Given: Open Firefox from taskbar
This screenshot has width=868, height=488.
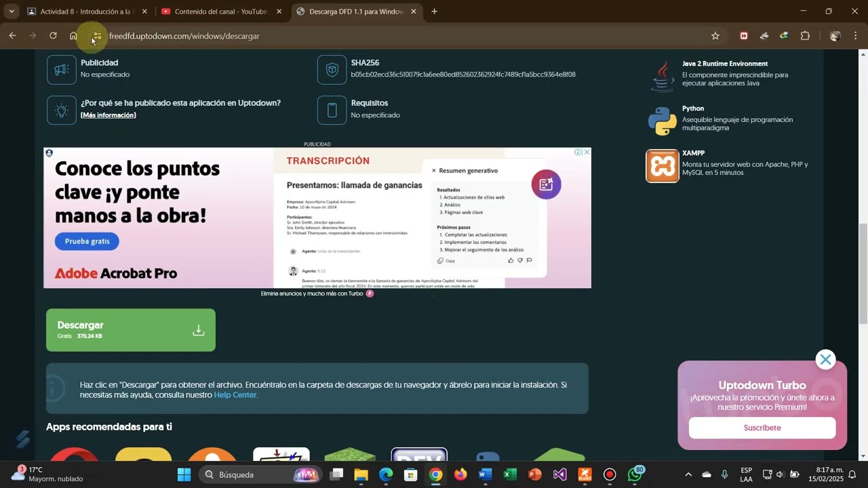Looking at the screenshot, I should [460, 474].
